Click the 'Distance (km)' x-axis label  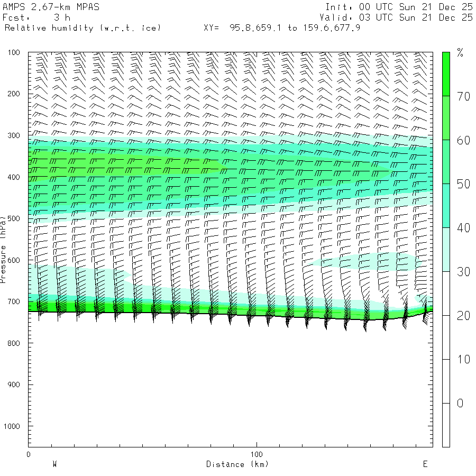coord(237,464)
